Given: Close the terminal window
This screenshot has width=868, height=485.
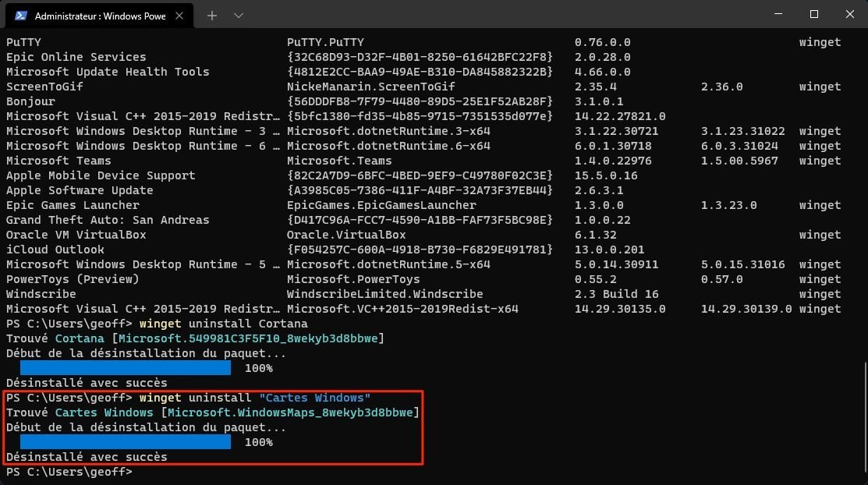Looking at the screenshot, I should (850, 14).
